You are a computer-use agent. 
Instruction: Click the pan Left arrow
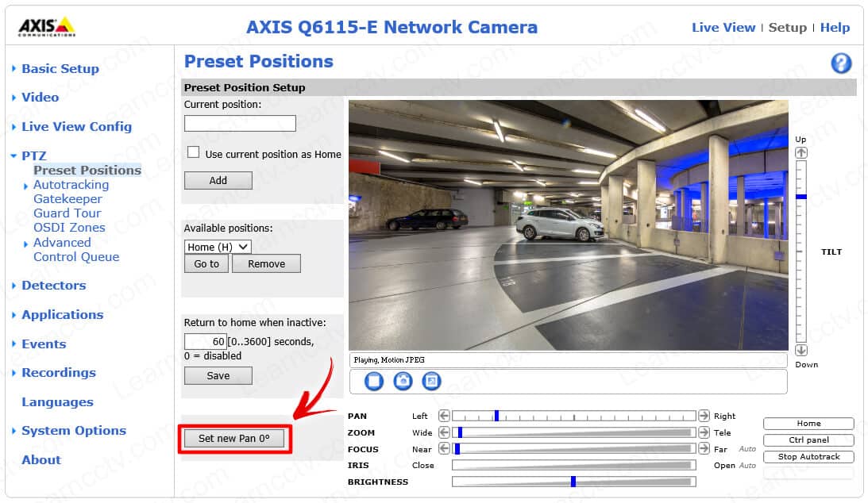444,416
